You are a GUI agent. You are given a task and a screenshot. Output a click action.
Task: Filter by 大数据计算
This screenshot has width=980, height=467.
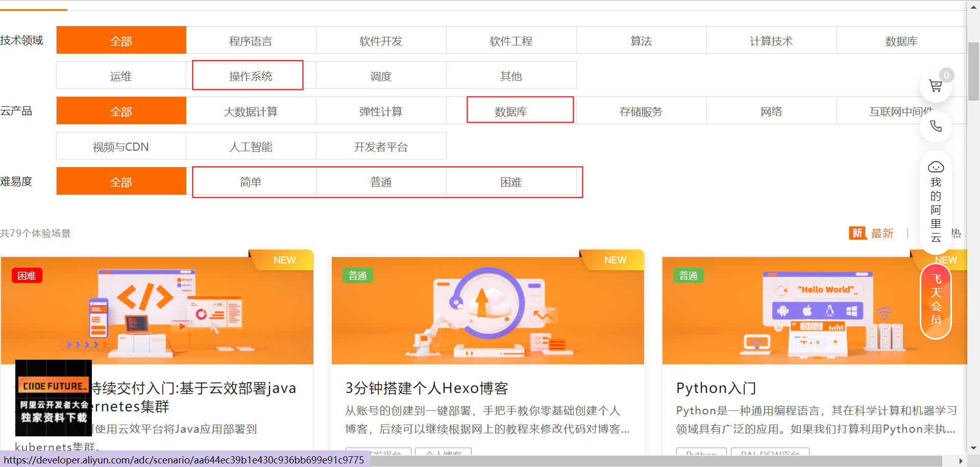(x=251, y=111)
